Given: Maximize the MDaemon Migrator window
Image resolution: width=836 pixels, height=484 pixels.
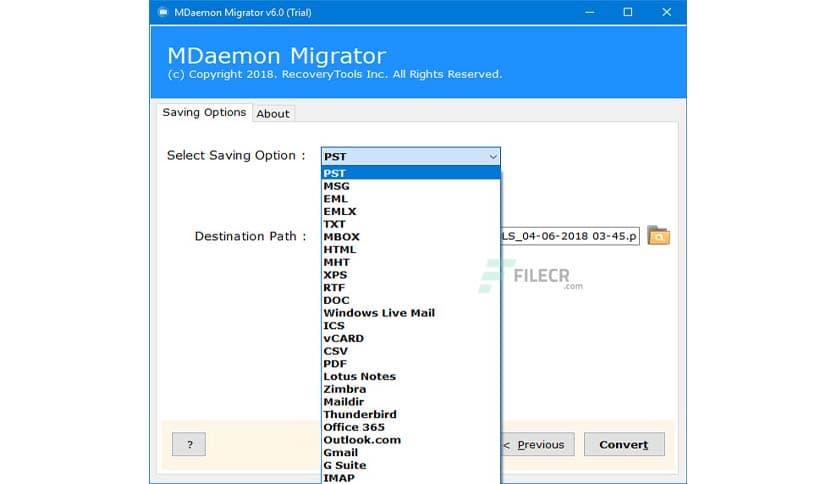Looking at the screenshot, I should click(628, 12).
